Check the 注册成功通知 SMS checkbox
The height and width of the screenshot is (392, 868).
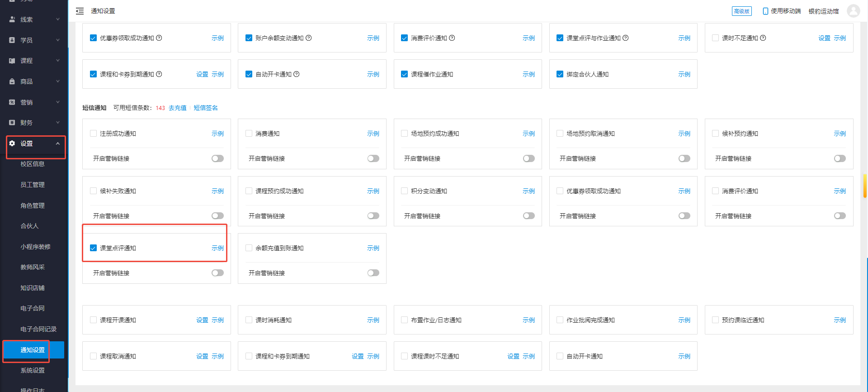(93, 134)
